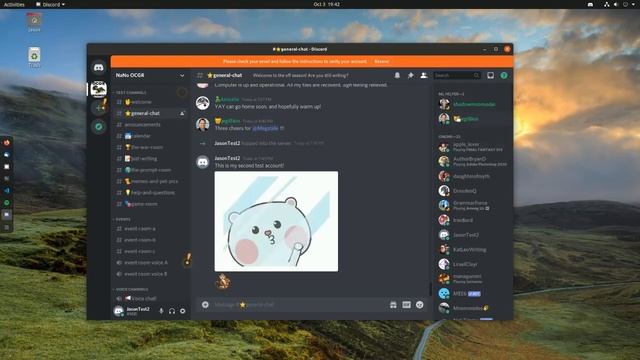Open the welcome channel
The width and height of the screenshot is (640, 360).
[x=150, y=102]
